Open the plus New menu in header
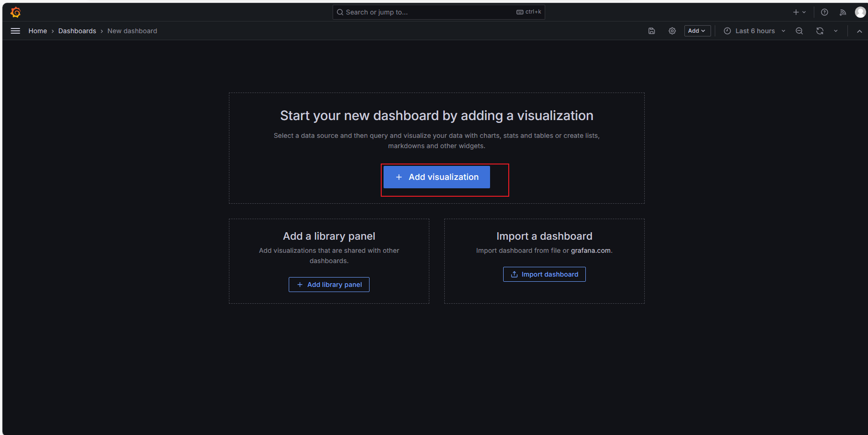Screen dimensions: 868x435 [799, 12]
